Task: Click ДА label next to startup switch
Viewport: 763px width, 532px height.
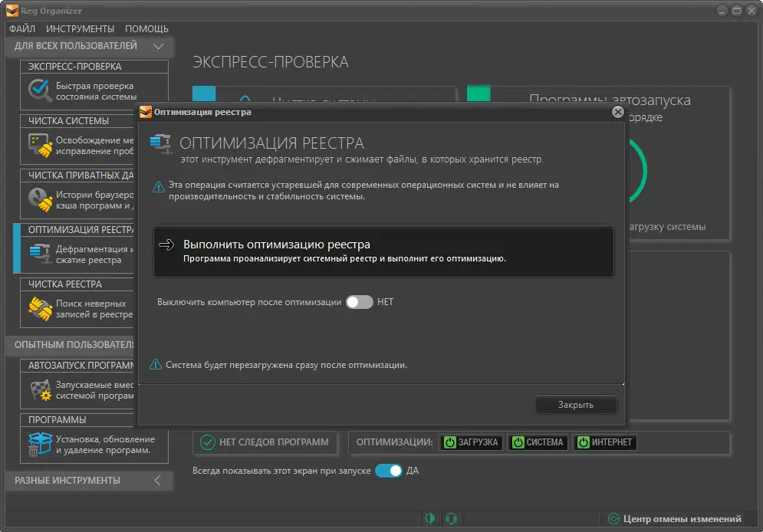Action: click(413, 471)
